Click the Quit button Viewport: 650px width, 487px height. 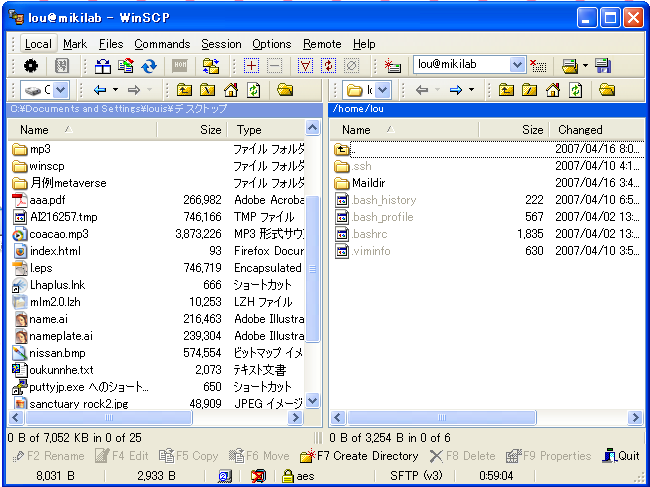pyautogui.click(x=621, y=456)
